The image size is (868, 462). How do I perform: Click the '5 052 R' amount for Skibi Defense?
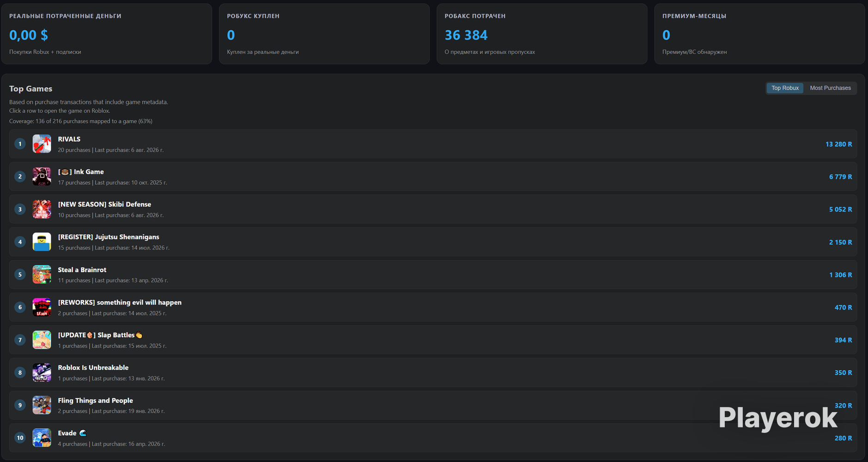841,209
